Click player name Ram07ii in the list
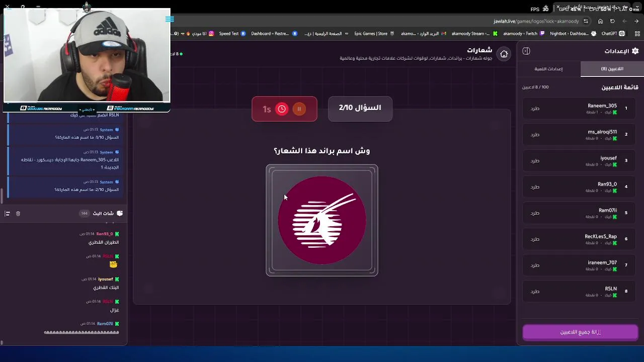This screenshot has height=362, width=644. click(x=608, y=210)
